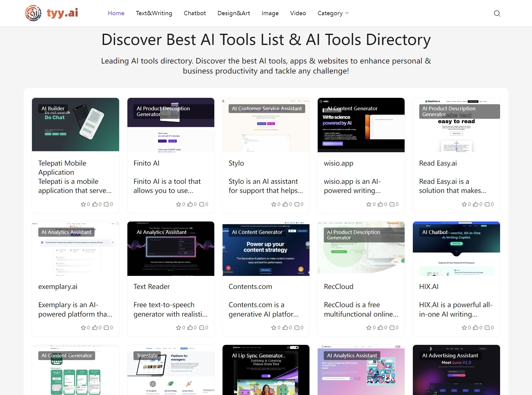This screenshot has width=532, height=395.
Task: Open comments on the Stylo card
Action: click(x=297, y=204)
